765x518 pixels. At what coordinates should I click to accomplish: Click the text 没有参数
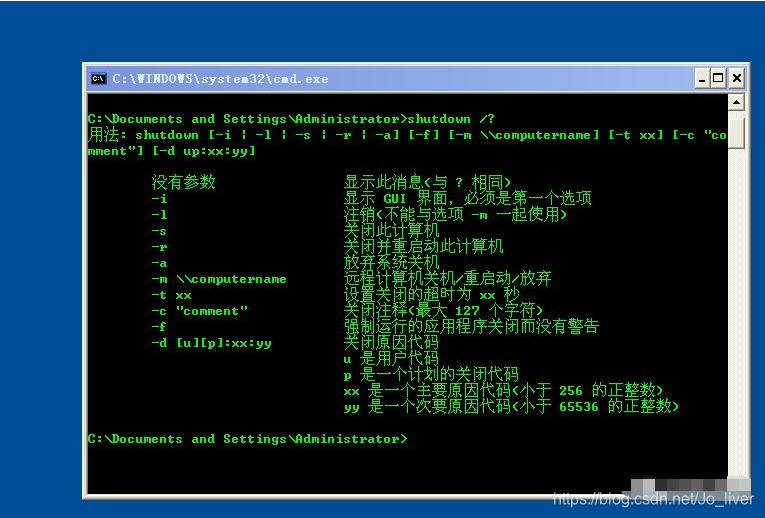tap(183, 182)
